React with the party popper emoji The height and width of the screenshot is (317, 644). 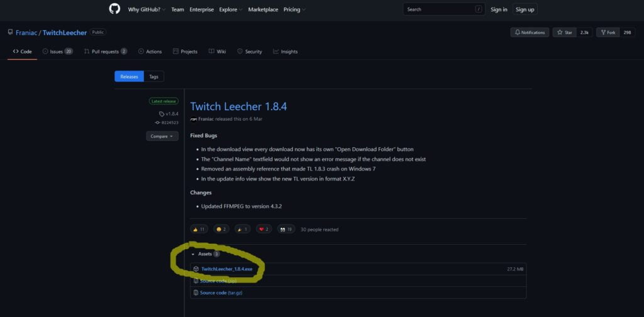point(243,230)
